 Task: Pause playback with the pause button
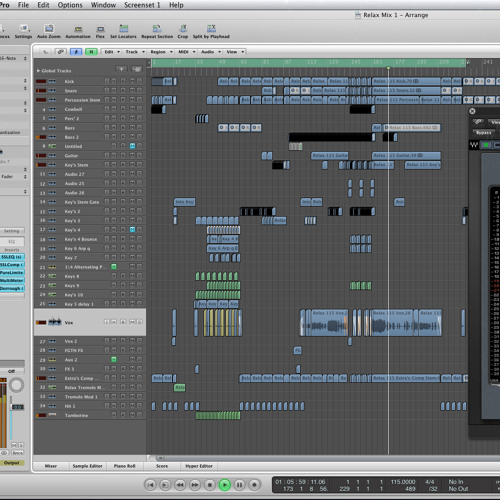pos(239,485)
